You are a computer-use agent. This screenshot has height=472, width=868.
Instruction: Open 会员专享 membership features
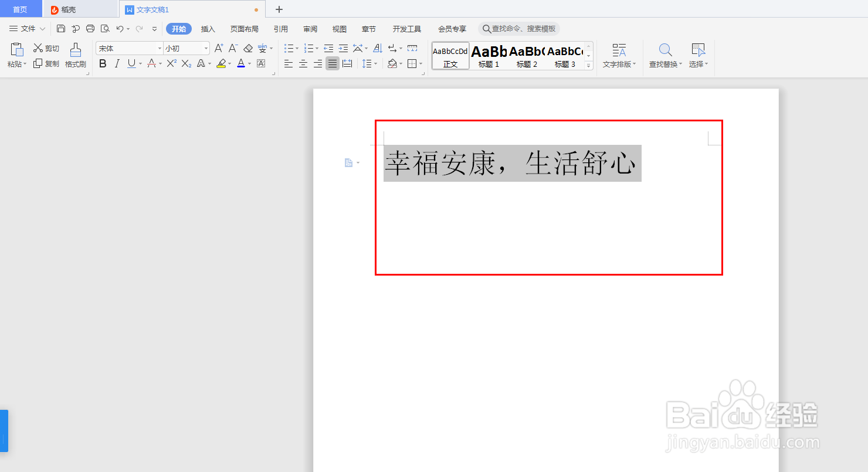tap(452, 28)
